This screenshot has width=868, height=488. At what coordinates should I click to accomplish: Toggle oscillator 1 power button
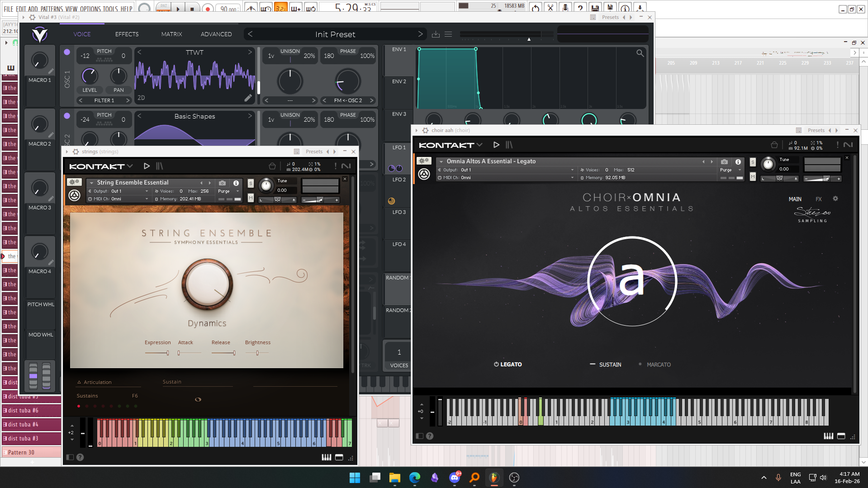click(67, 52)
